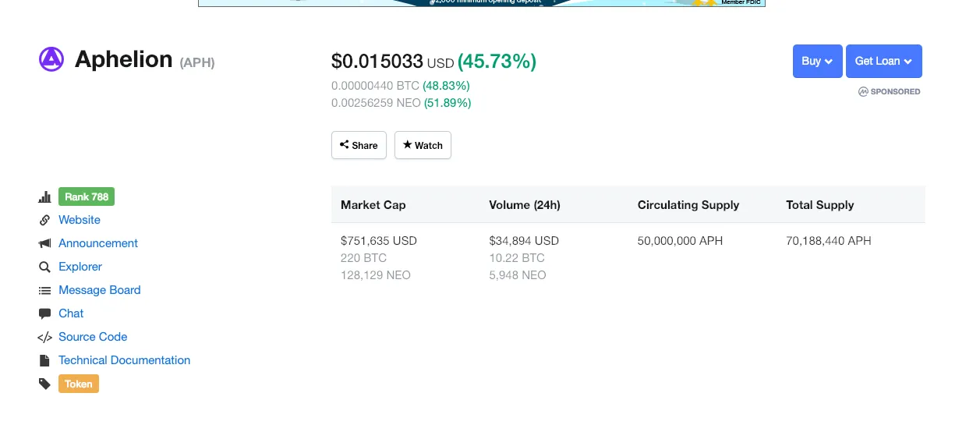Open the Source Code link

click(93, 337)
